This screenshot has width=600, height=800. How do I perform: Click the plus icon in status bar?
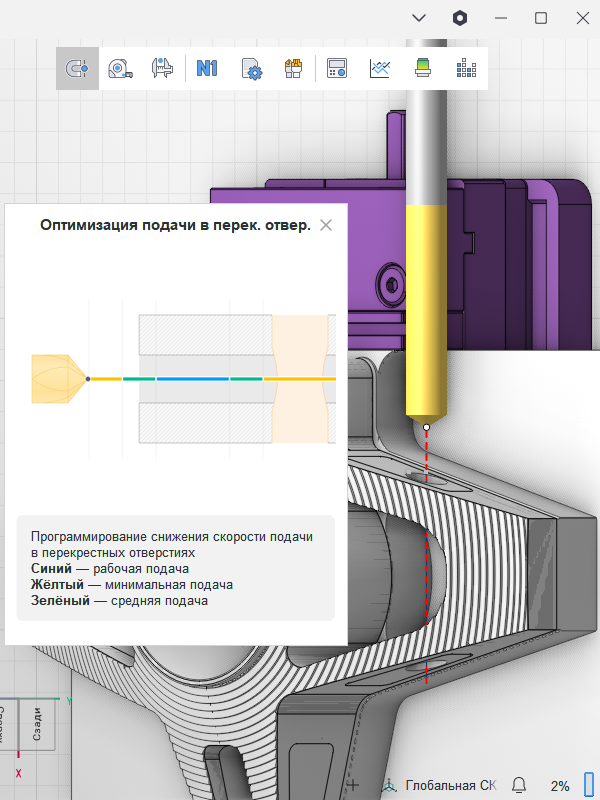click(352, 785)
